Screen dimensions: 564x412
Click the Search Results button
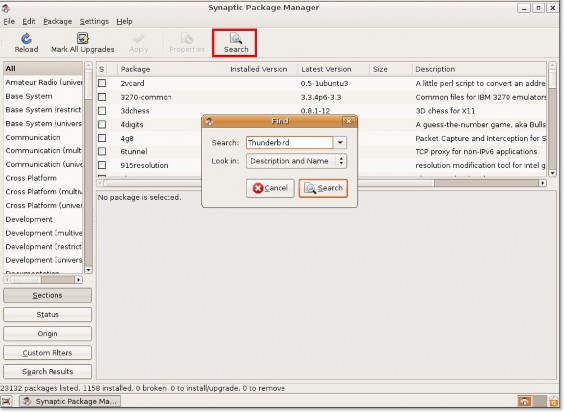(x=47, y=372)
